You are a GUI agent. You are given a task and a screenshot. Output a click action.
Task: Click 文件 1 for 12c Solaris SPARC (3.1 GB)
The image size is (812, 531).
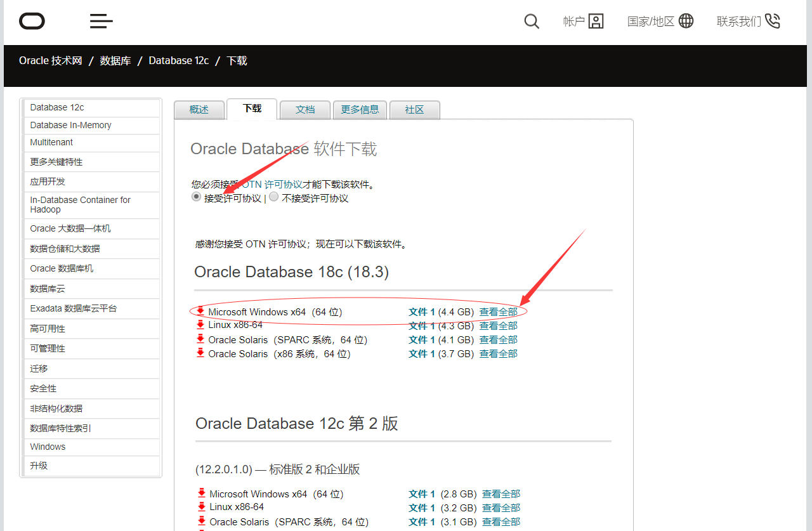tap(422, 522)
